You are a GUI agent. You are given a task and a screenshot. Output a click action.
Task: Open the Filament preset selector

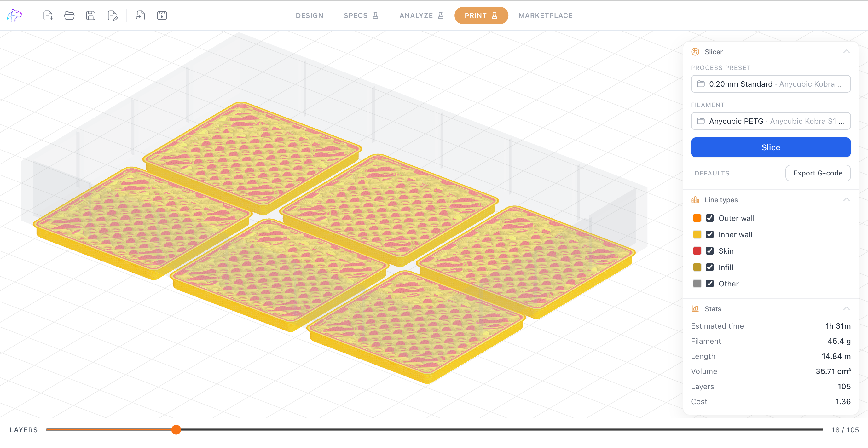coord(771,121)
